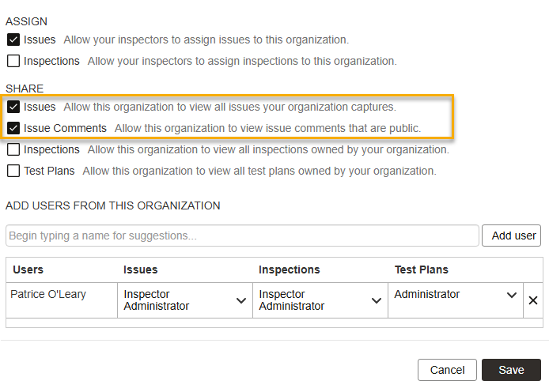Enable Inspections under the SHARE section
The width and height of the screenshot is (549, 392).
(13, 149)
